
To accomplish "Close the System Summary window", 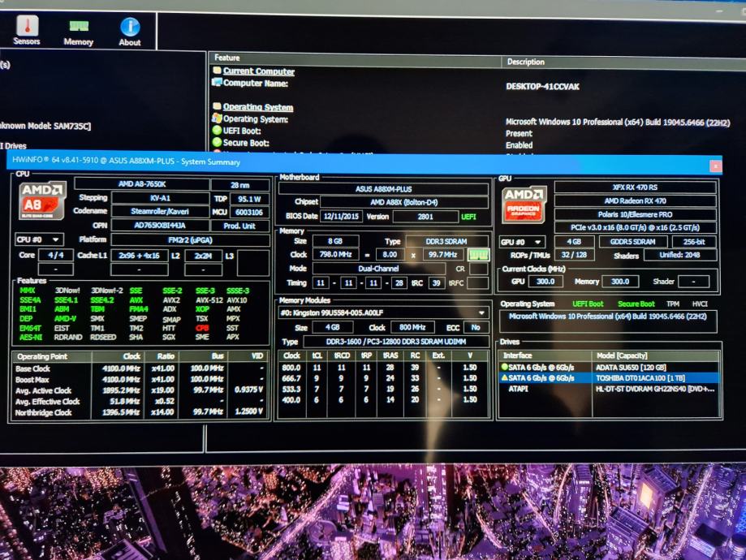I will coord(715,166).
